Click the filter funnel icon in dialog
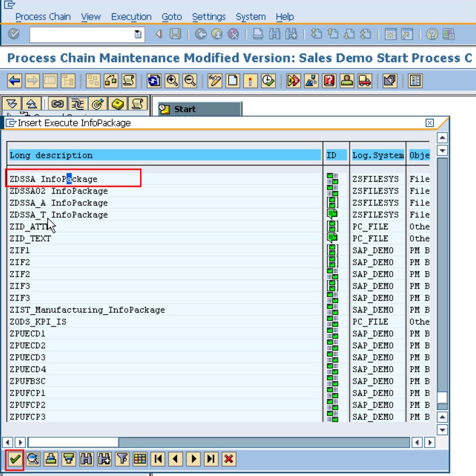 pos(122,459)
